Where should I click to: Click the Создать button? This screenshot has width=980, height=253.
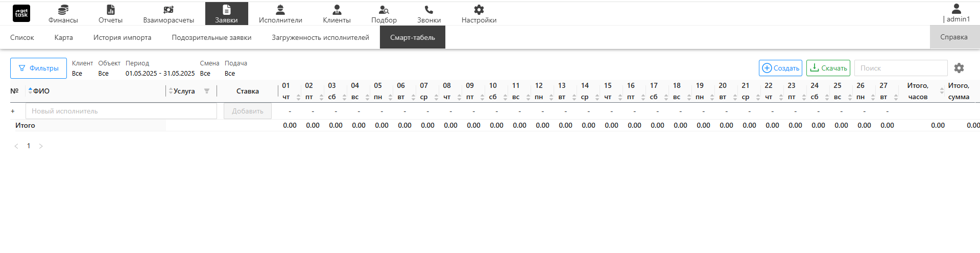pos(780,68)
